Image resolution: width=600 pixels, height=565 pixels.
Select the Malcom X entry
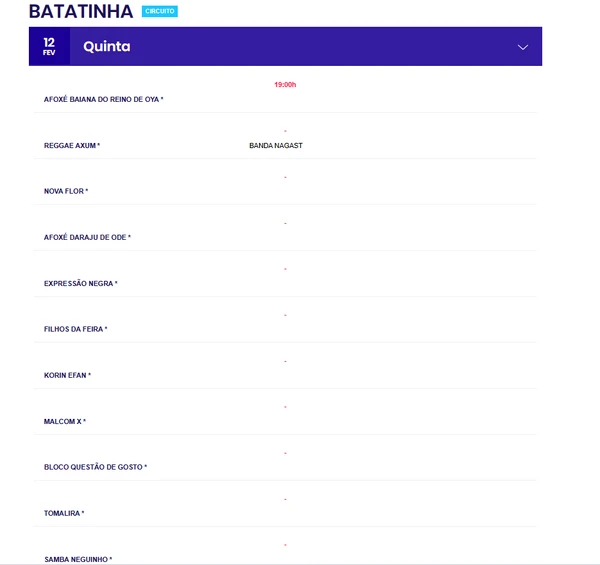65,422
